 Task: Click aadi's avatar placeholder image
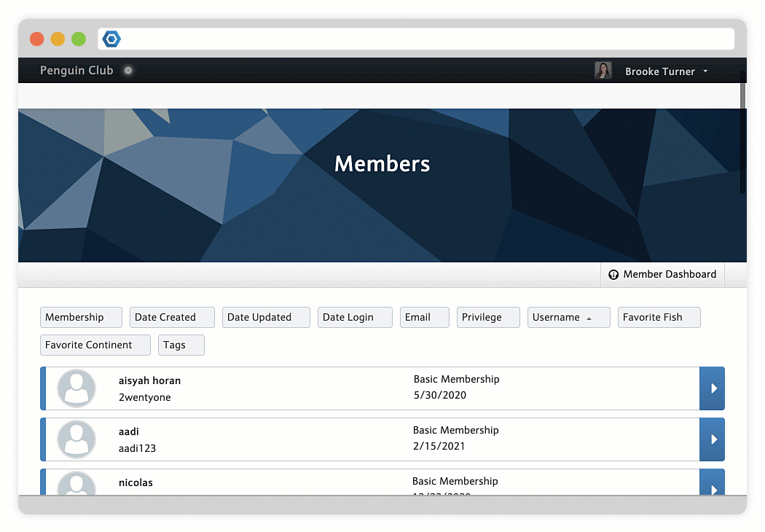(x=76, y=439)
